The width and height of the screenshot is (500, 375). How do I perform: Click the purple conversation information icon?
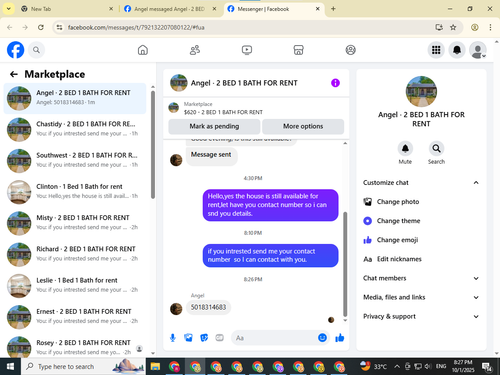point(335,83)
